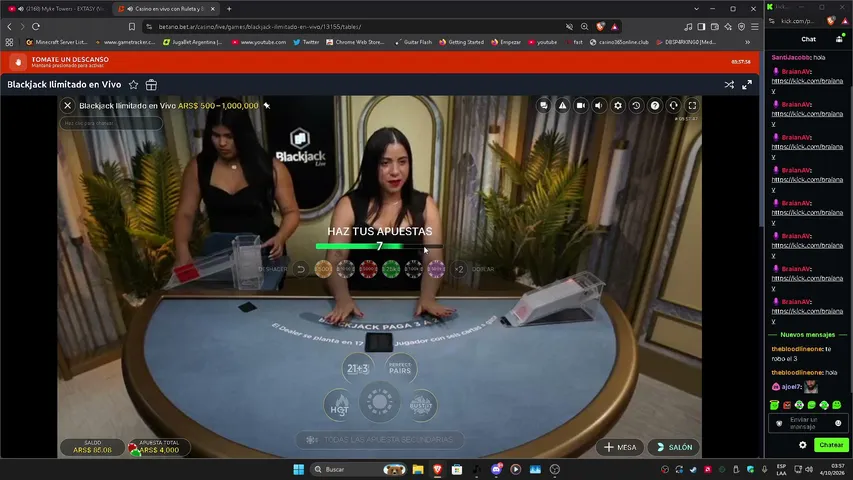Select the purple 500k chip
The image size is (853, 480).
coord(436,269)
